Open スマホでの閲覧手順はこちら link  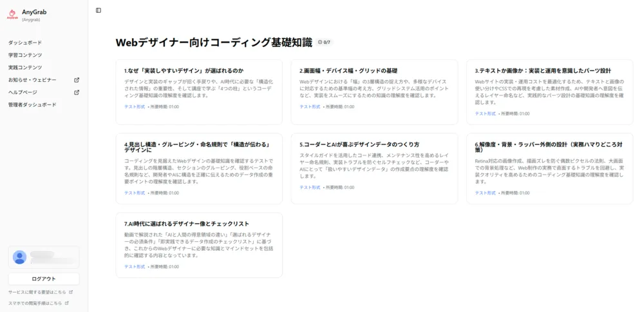pos(35,303)
